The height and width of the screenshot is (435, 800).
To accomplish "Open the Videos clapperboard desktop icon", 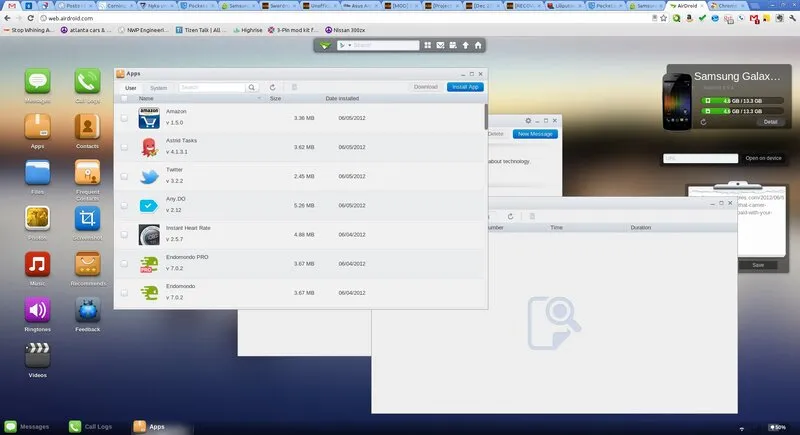I will tap(38, 355).
